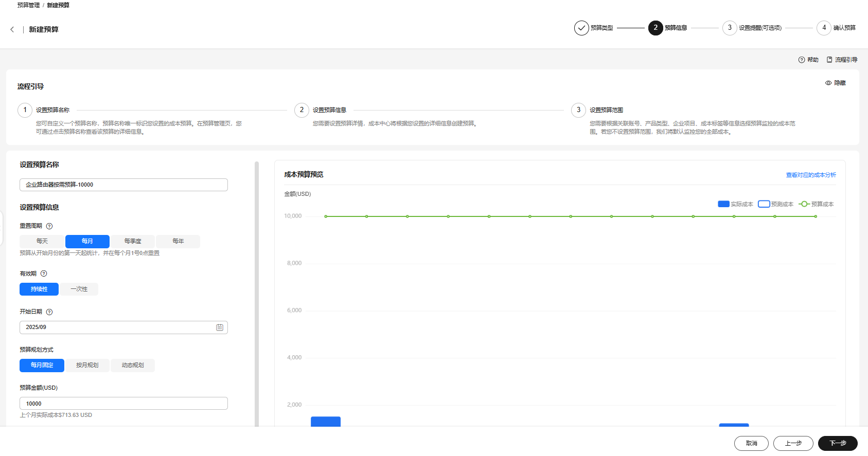
Task: Click the 开始日期 date field 2025/09
Action: click(123, 327)
